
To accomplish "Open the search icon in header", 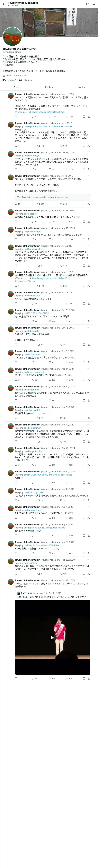I will [94, 4].
